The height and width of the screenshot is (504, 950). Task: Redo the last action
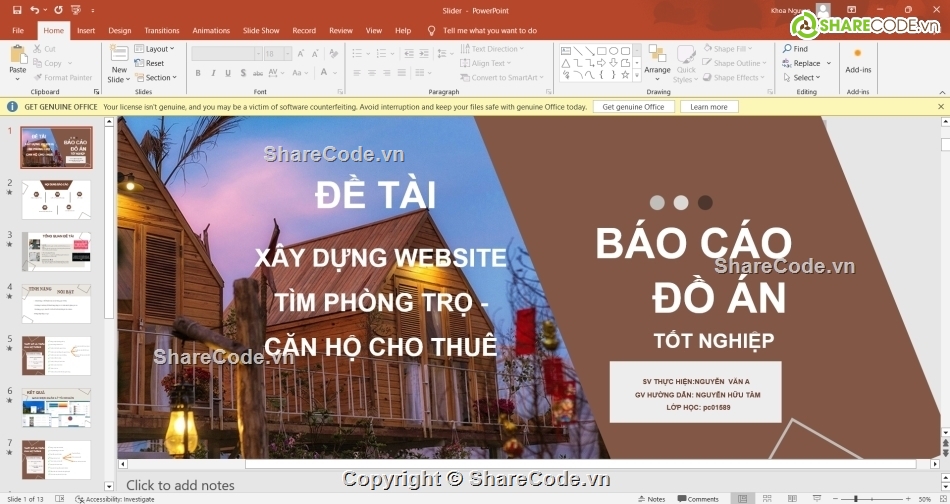tap(58, 10)
